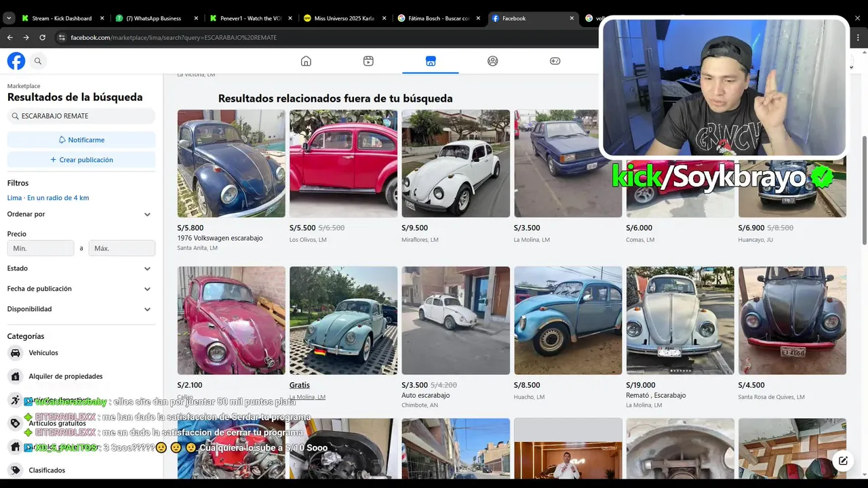Screen dimensions: 868x488
Task: Click the Vehículos category car icon
Action: [x=16, y=352]
